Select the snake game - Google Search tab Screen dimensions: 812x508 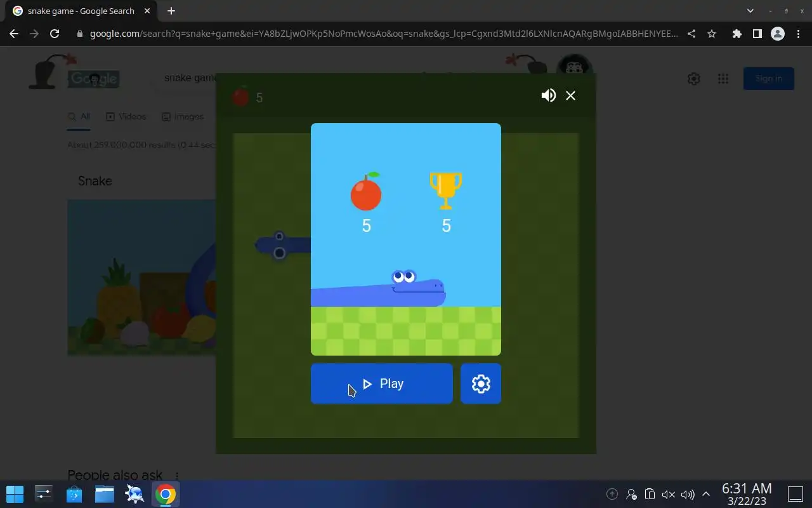[x=80, y=11]
